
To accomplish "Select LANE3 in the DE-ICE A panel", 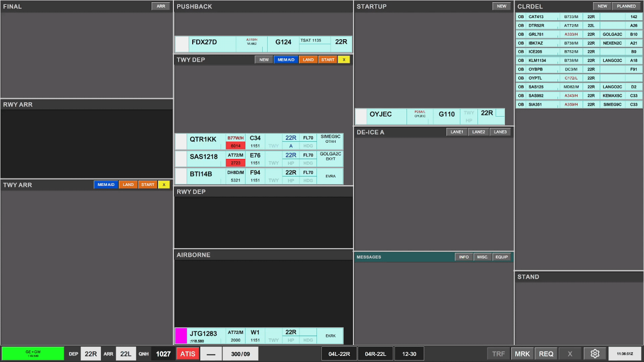I will coord(501,132).
